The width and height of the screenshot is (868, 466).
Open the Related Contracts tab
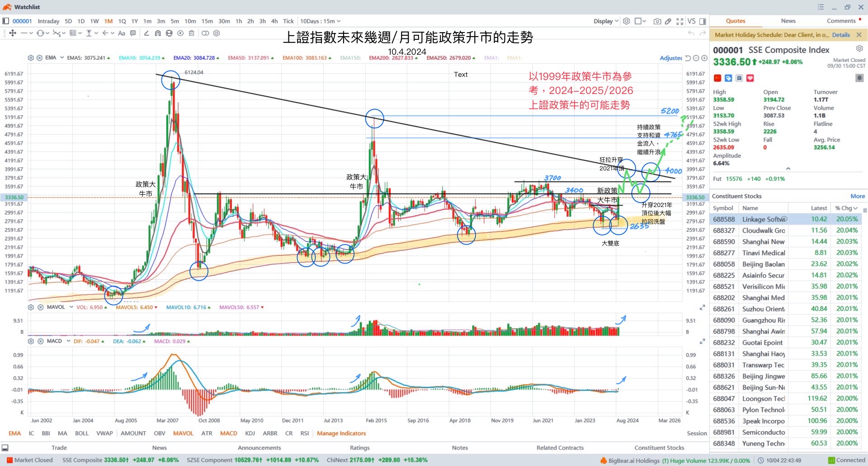[x=560, y=447]
